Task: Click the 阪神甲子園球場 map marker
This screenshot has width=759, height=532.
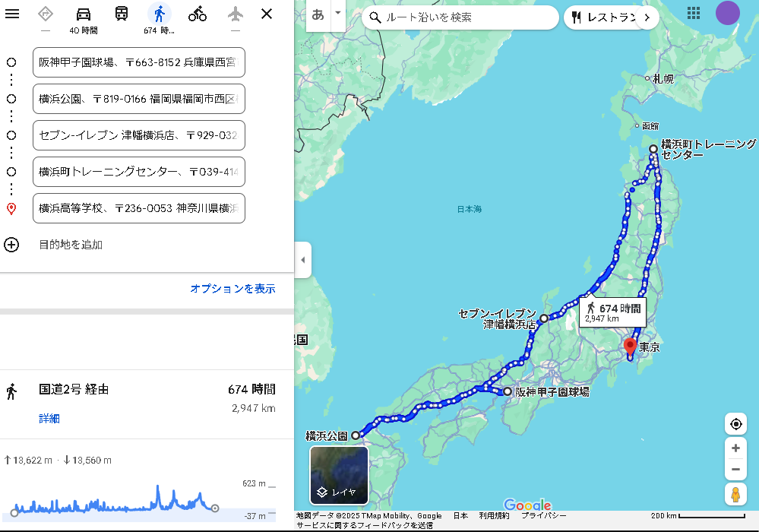Action: (x=508, y=391)
